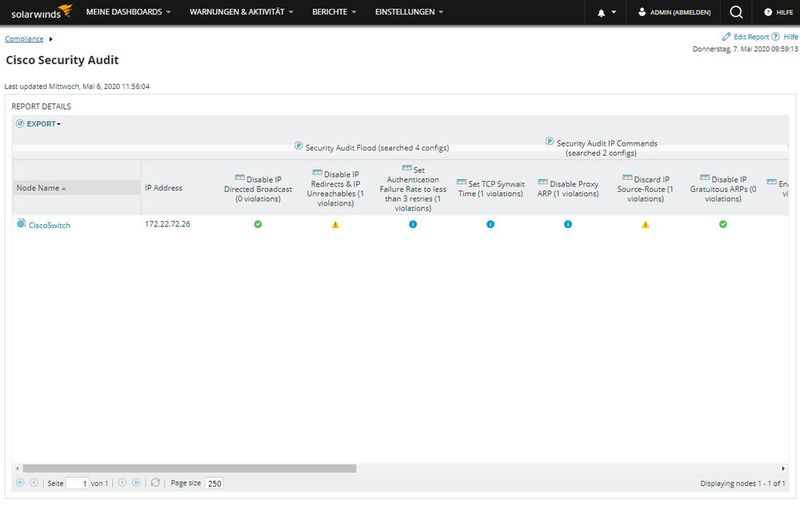Image resolution: width=800 pixels, height=505 pixels.
Task: Go to the next page button
Action: click(x=122, y=483)
